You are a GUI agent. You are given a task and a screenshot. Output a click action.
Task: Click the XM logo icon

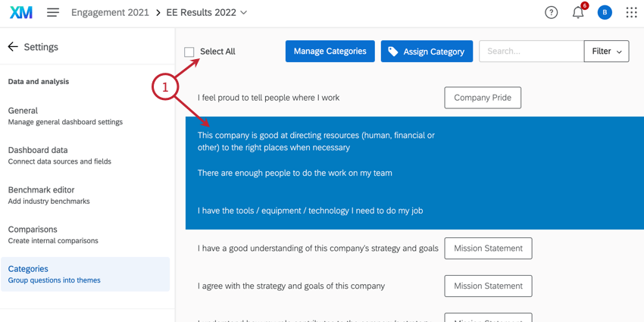(x=21, y=13)
